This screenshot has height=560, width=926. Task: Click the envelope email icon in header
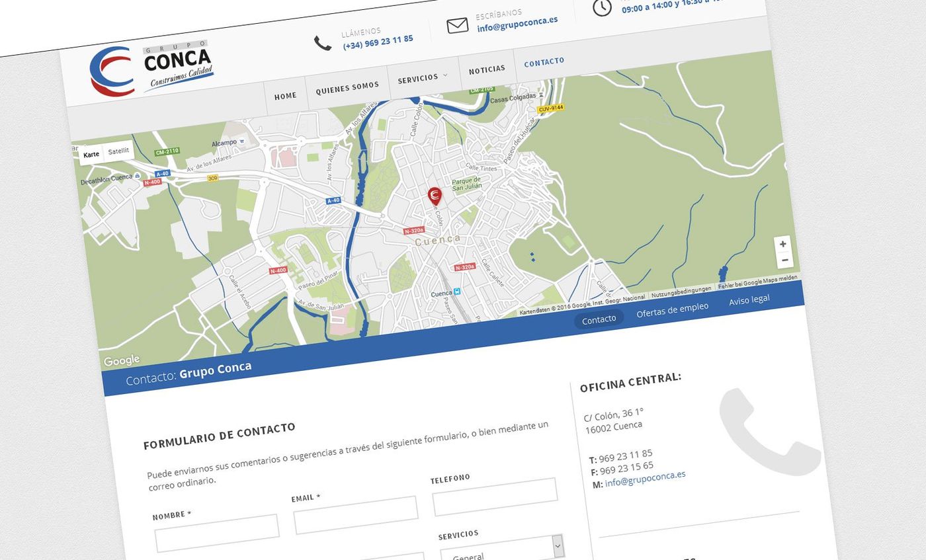tap(457, 26)
